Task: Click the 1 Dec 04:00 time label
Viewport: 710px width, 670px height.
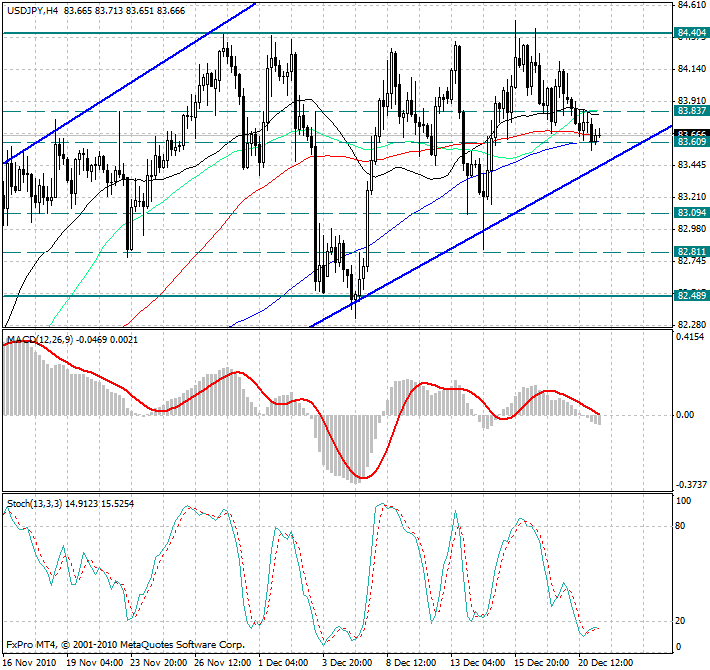Action: (284, 663)
